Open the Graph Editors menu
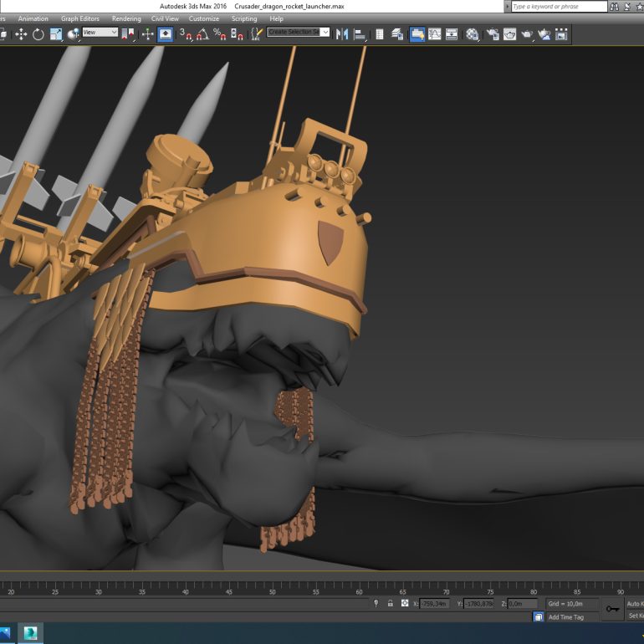 click(x=80, y=18)
